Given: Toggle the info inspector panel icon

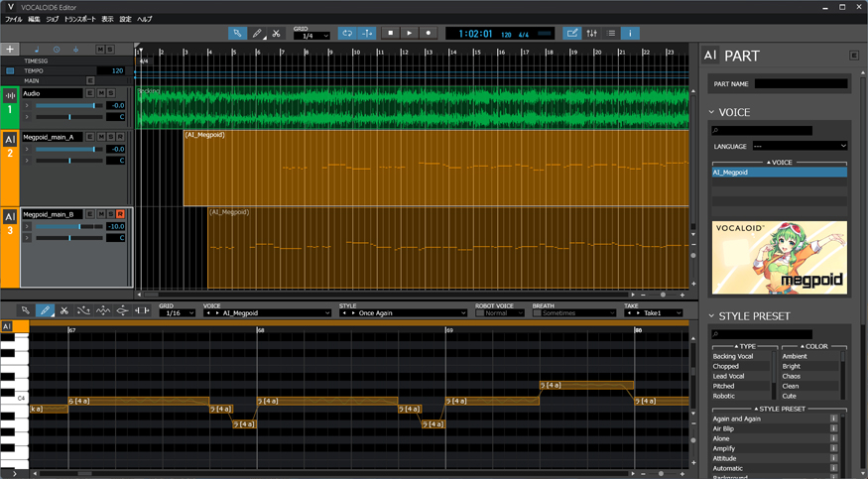Looking at the screenshot, I should (x=630, y=33).
